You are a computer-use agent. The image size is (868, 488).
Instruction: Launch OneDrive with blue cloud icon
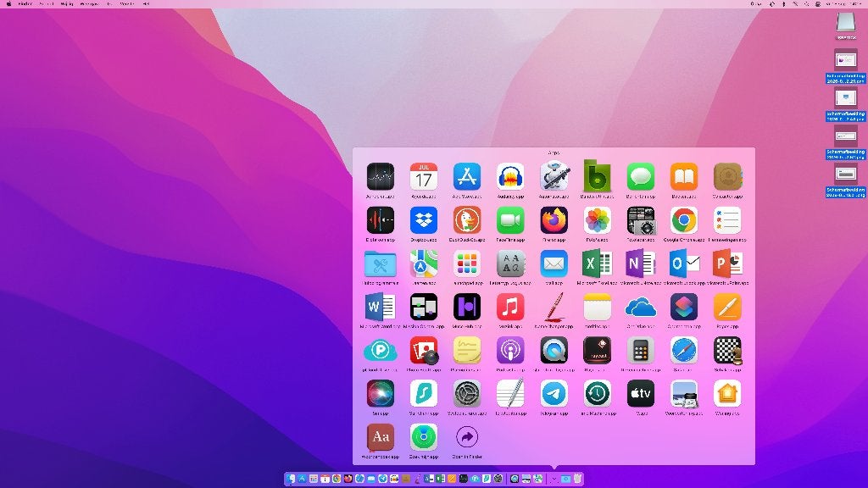[x=641, y=307]
